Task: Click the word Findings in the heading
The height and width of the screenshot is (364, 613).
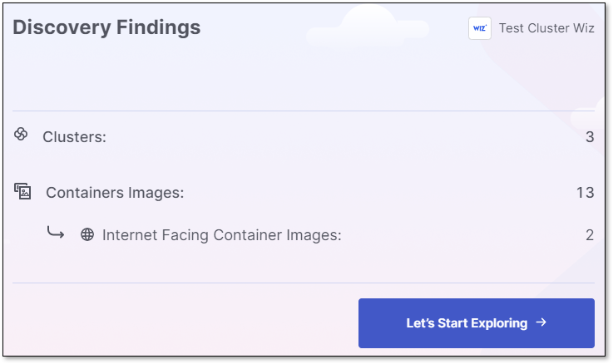Action: point(158,27)
